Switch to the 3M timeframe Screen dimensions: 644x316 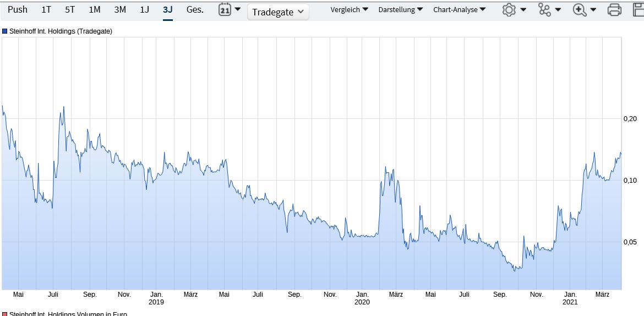click(120, 9)
